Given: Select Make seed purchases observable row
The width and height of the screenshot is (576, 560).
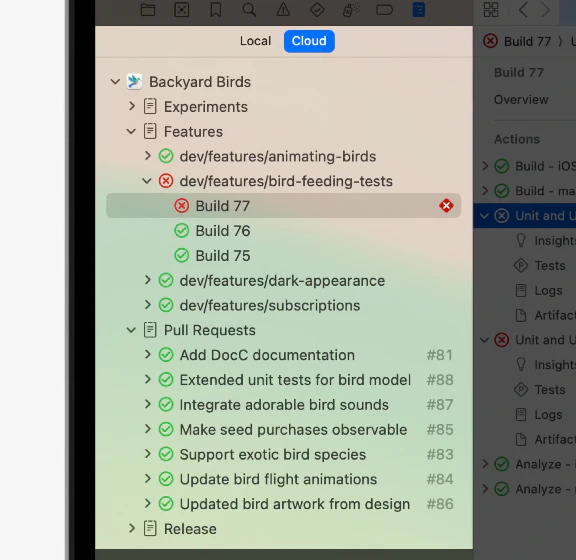Looking at the screenshot, I should tap(283, 429).
